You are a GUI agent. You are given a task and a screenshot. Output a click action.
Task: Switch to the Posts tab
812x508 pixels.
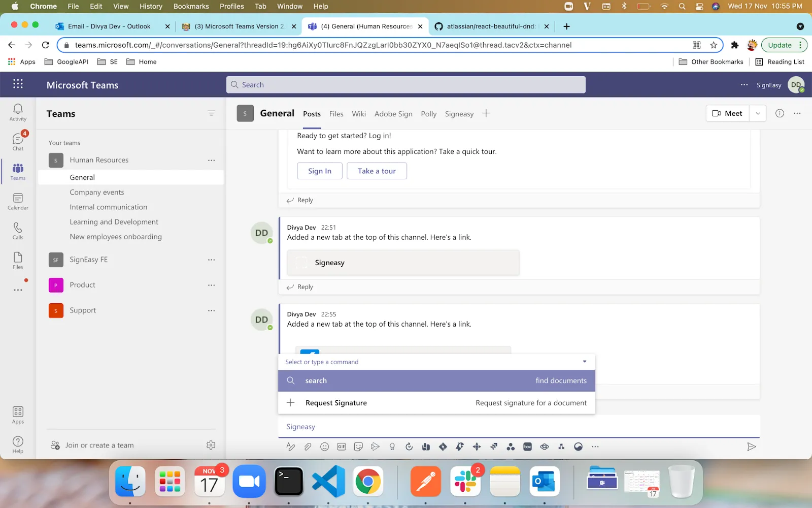[312, 114]
